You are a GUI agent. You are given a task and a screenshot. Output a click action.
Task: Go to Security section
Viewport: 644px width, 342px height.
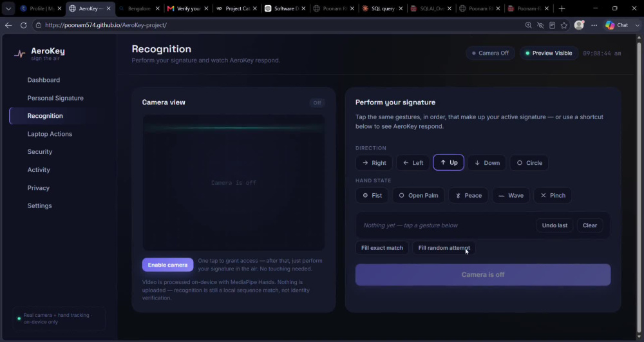(x=40, y=152)
